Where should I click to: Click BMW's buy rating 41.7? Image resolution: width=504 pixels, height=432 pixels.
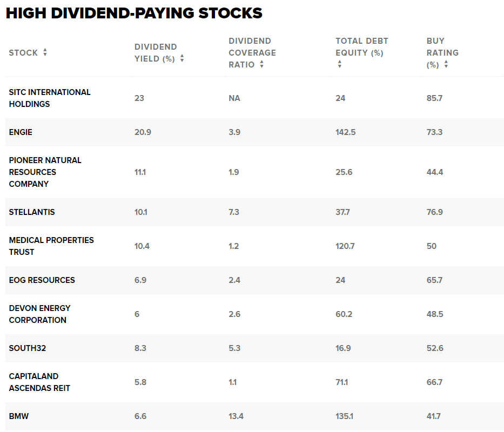(433, 416)
